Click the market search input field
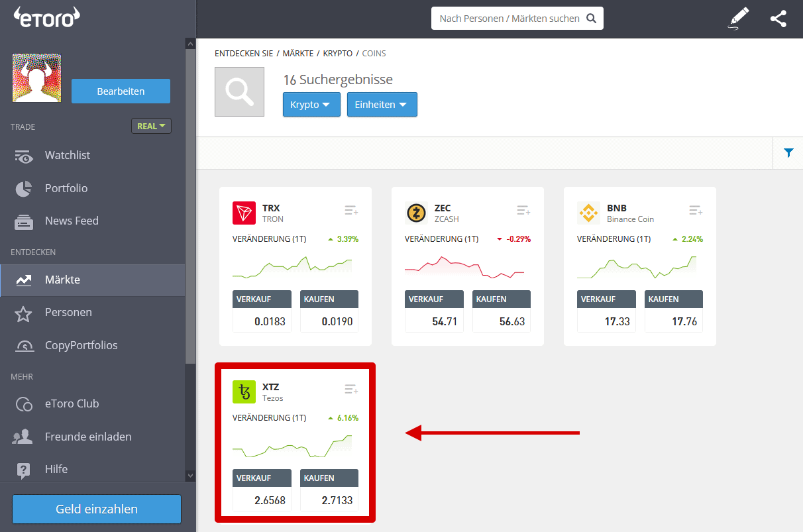The width and height of the screenshot is (803, 532). click(x=510, y=18)
